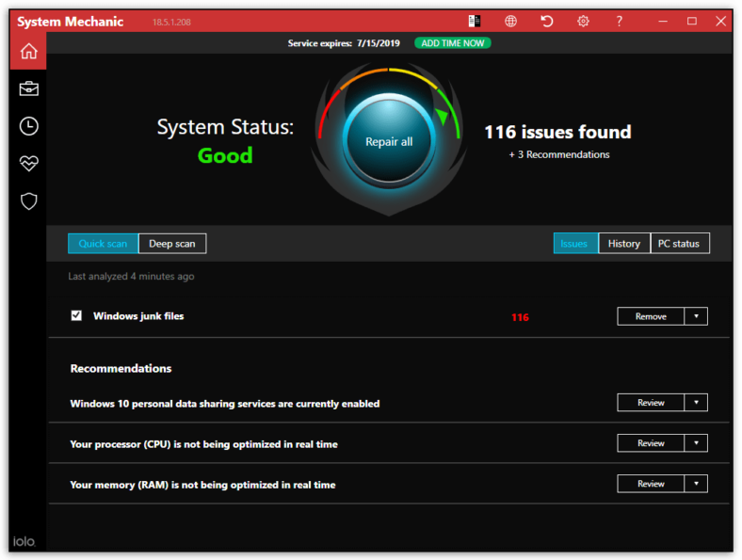Click the Windows junk files label
742x560 pixels.
[138, 316]
